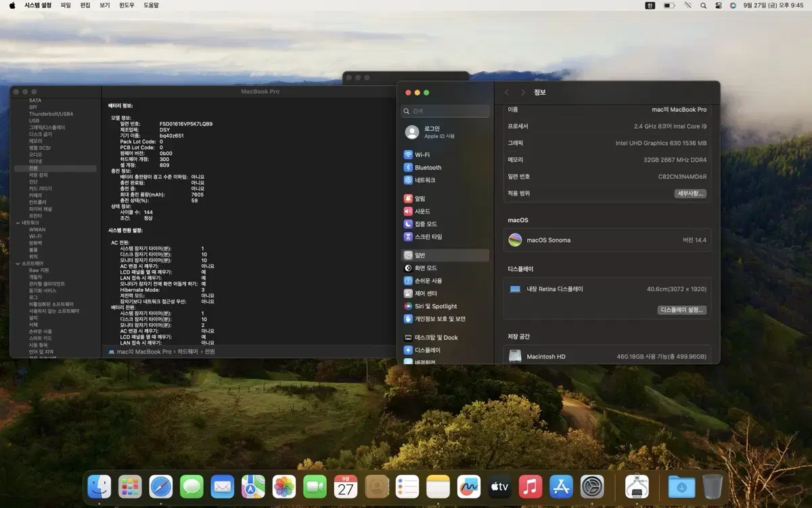
Task: Open the 시스템 설정 menu
Action: click(x=38, y=5)
